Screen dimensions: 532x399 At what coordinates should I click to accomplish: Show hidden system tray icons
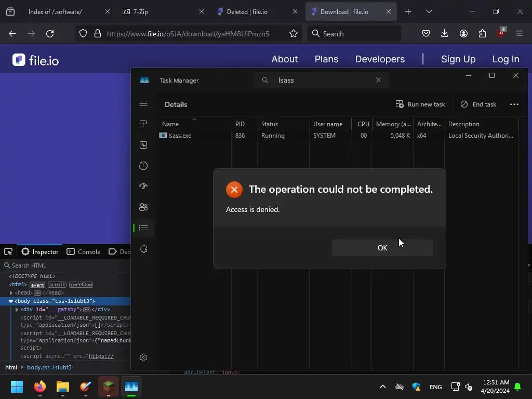coord(383,387)
